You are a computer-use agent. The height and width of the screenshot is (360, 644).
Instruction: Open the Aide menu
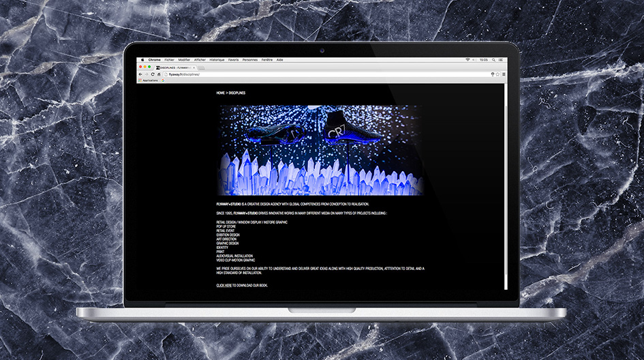[x=279, y=60]
